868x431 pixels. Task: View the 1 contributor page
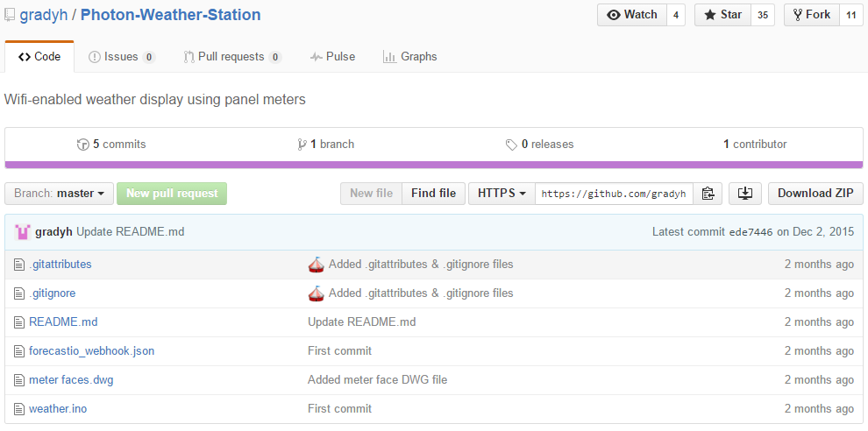755,145
